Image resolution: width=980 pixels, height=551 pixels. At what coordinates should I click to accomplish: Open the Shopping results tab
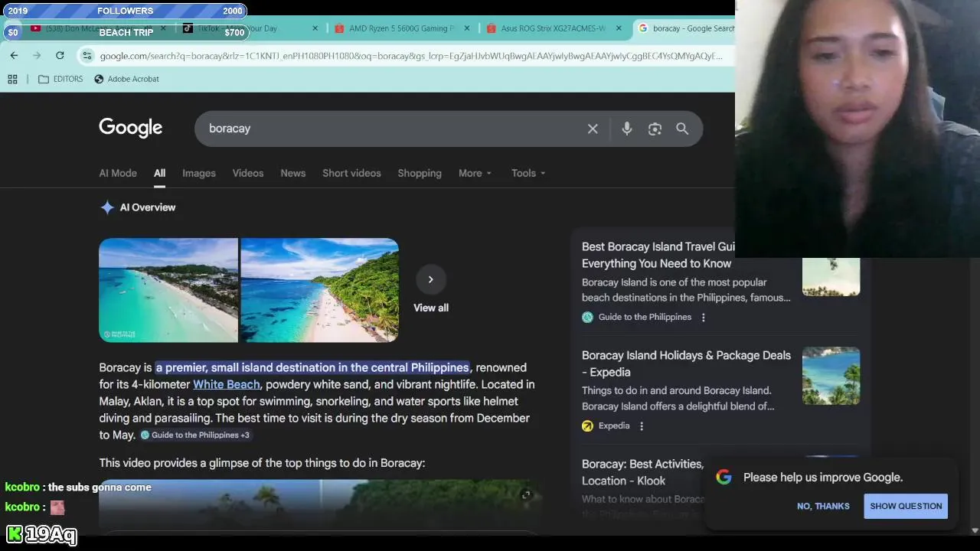(x=420, y=173)
